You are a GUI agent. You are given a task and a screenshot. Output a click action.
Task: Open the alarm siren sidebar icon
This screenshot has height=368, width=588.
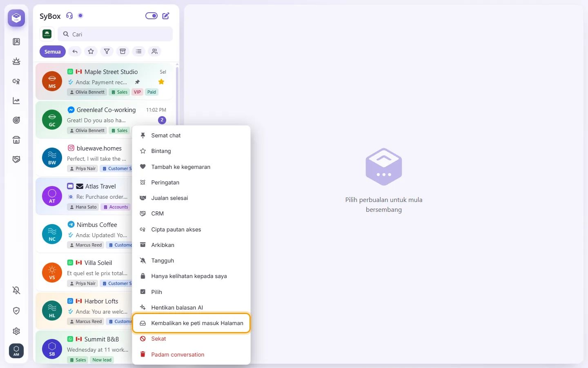coord(16,61)
